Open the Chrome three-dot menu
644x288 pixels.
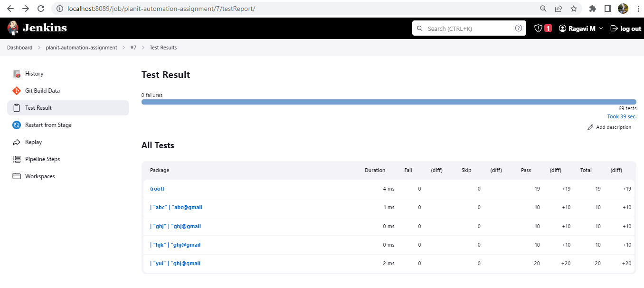coord(638,9)
